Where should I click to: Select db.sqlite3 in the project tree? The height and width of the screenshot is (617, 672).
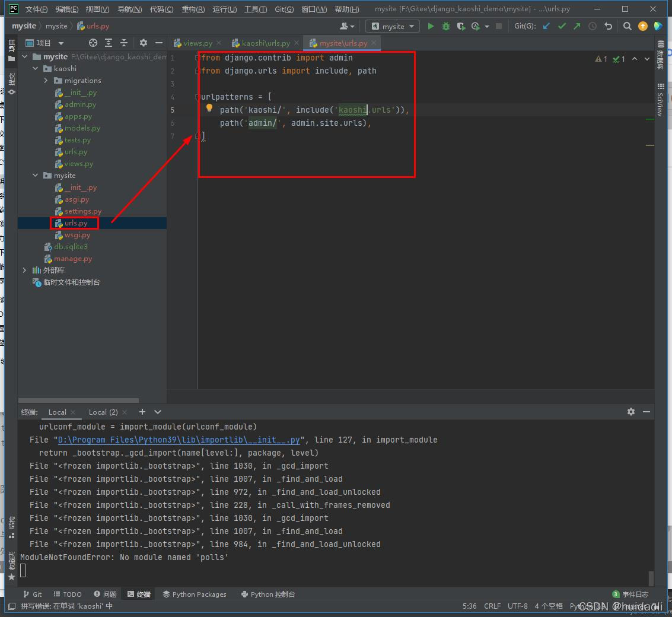point(71,247)
